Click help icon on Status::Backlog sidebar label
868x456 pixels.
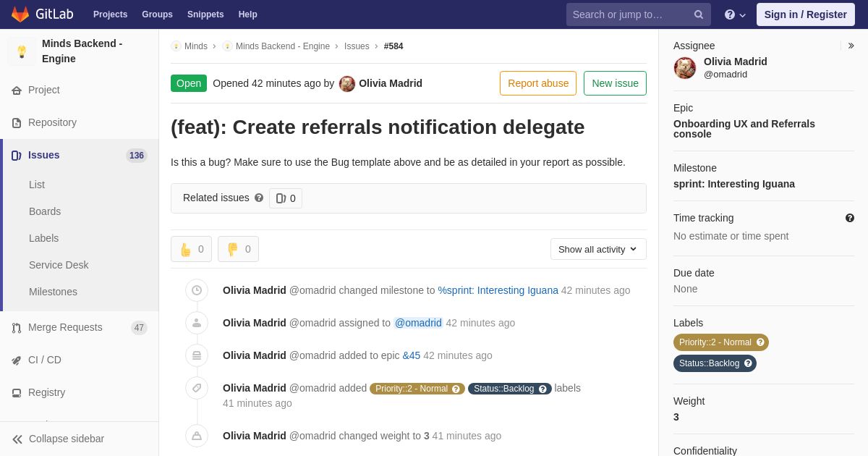click(x=748, y=363)
